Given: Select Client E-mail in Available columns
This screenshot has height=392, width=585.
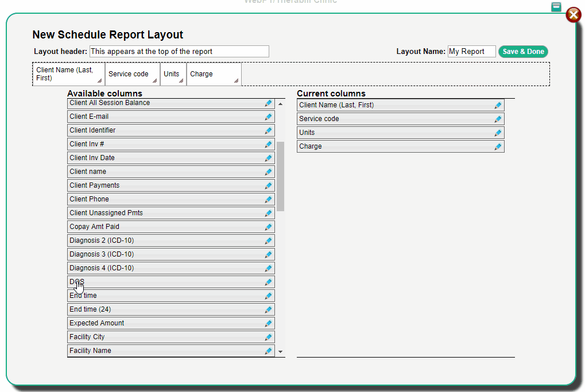Looking at the screenshot, I should point(171,117).
